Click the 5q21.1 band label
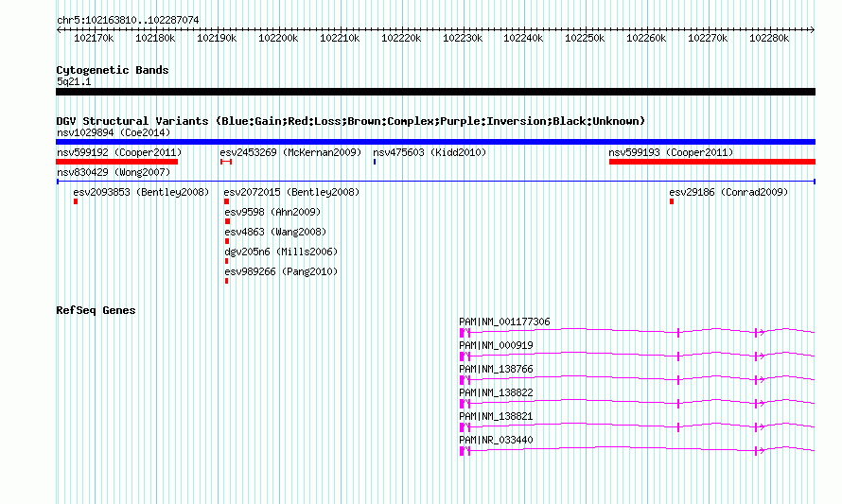This screenshot has width=842, height=504. [74, 81]
